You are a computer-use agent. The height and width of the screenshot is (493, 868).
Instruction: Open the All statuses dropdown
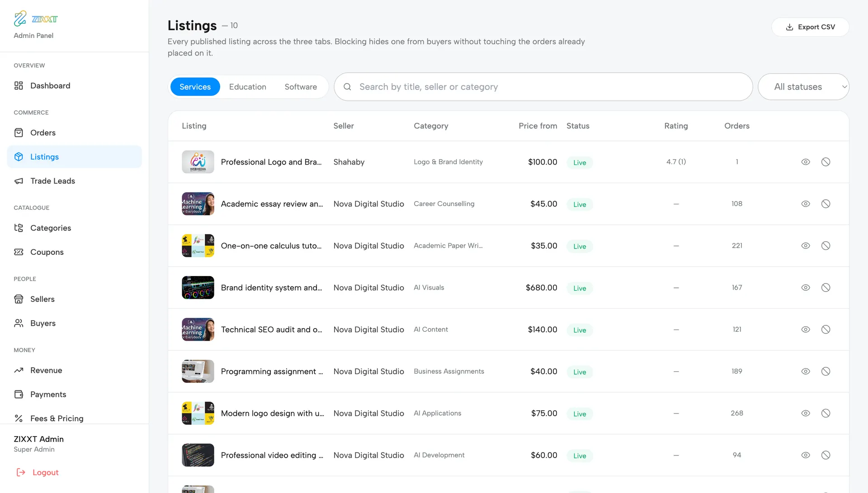pyautogui.click(x=803, y=87)
